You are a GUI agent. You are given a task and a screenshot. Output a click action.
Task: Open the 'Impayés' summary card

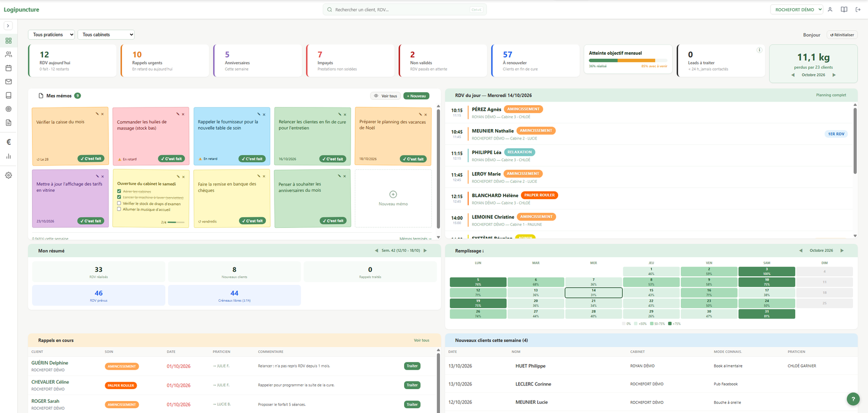click(x=350, y=61)
